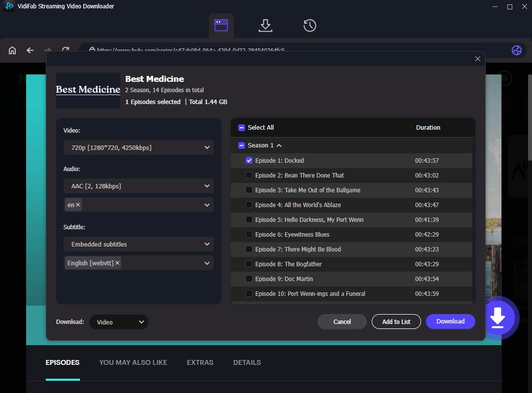Click the Add to List button

tap(396, 322)
